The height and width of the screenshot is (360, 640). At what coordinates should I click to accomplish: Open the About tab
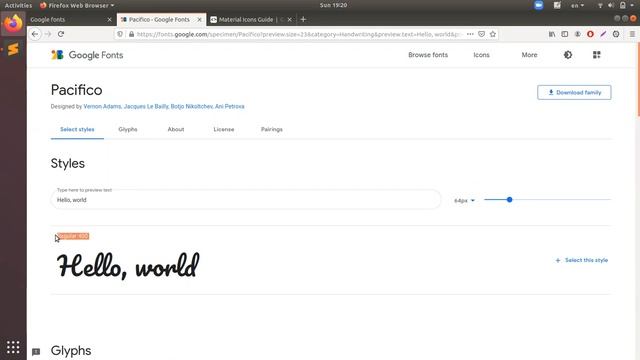(x=176, y=129)
